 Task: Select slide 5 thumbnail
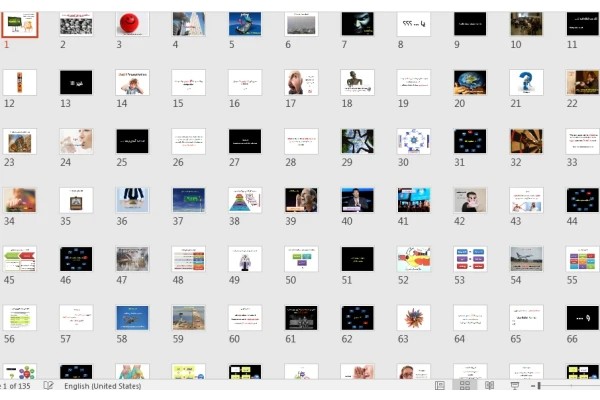[245, 24]
